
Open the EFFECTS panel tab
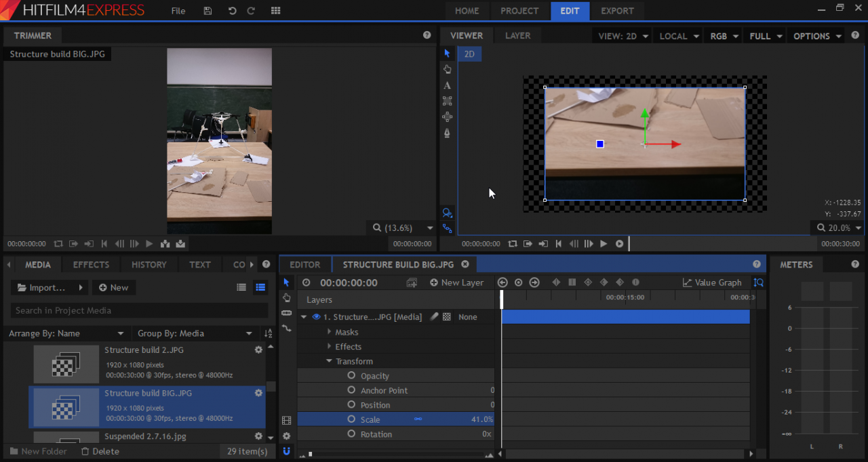(91, 264)
